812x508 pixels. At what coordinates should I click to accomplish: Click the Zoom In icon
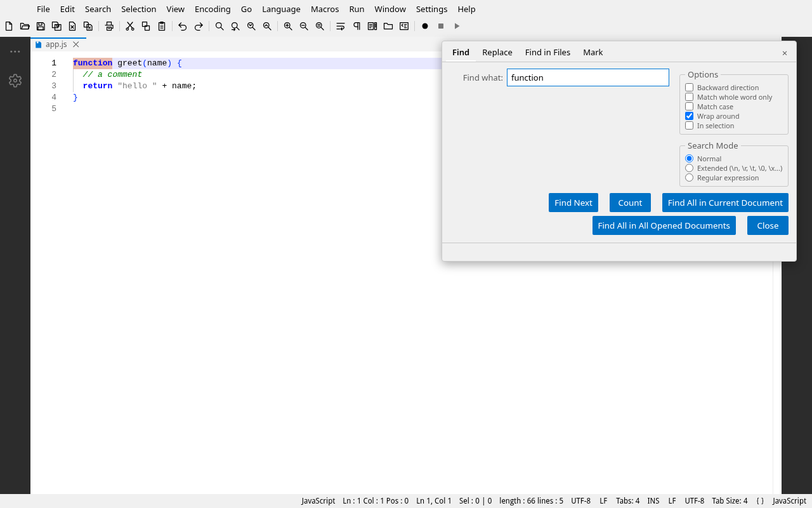point(288,26)
